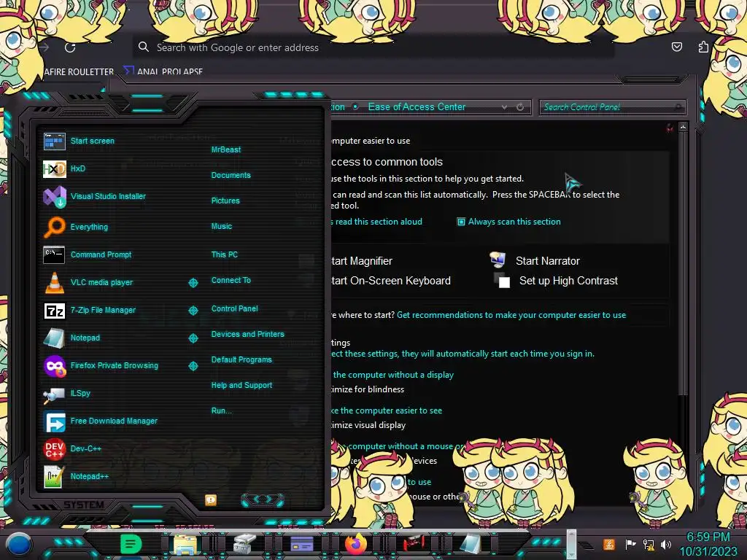Launch Dev-C++ red icon
This screenshot has width=747, height=560.
click(54, 449)
